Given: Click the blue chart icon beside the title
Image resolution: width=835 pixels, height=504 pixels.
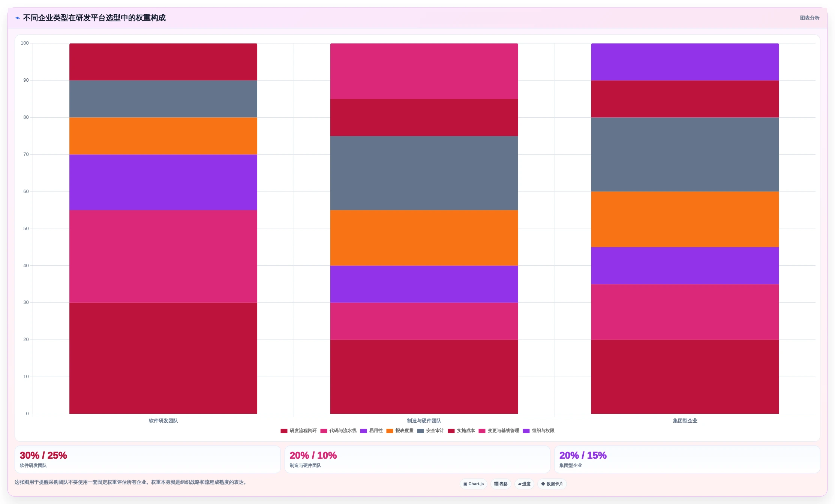Looking at the screenshot, I should 17,18.
